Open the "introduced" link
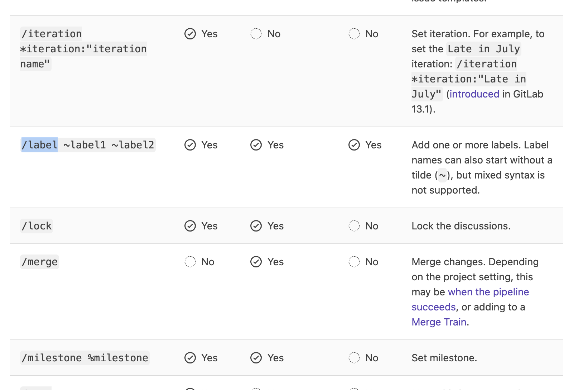The width and height of the screenshot is (588, 390). [x=474, y=94]
